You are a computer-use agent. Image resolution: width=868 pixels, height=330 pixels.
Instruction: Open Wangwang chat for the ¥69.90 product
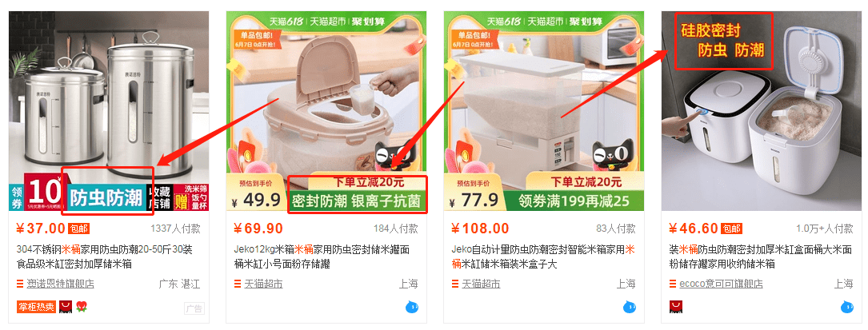[x=412, y=307]
